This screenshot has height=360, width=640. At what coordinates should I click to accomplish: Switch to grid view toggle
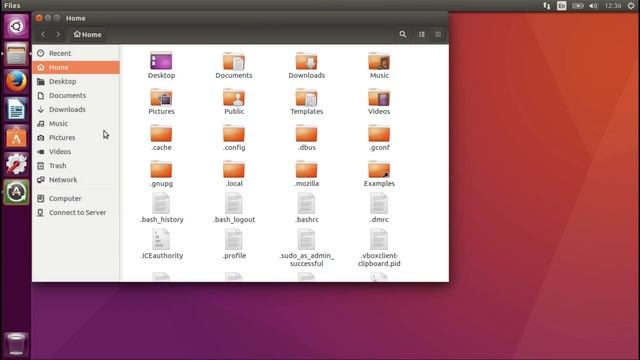pos(422,35)
